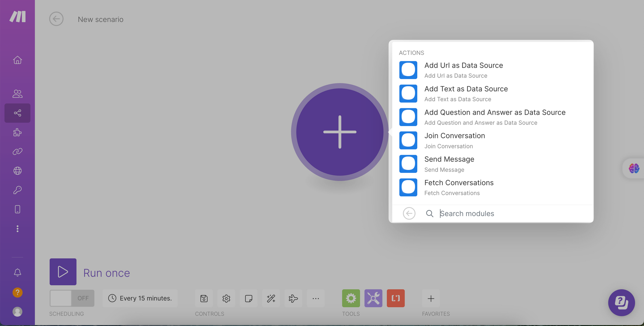Open the purple Tools wrench icon
The width and height of the screenshot is (644, 326).
(374, 298)
